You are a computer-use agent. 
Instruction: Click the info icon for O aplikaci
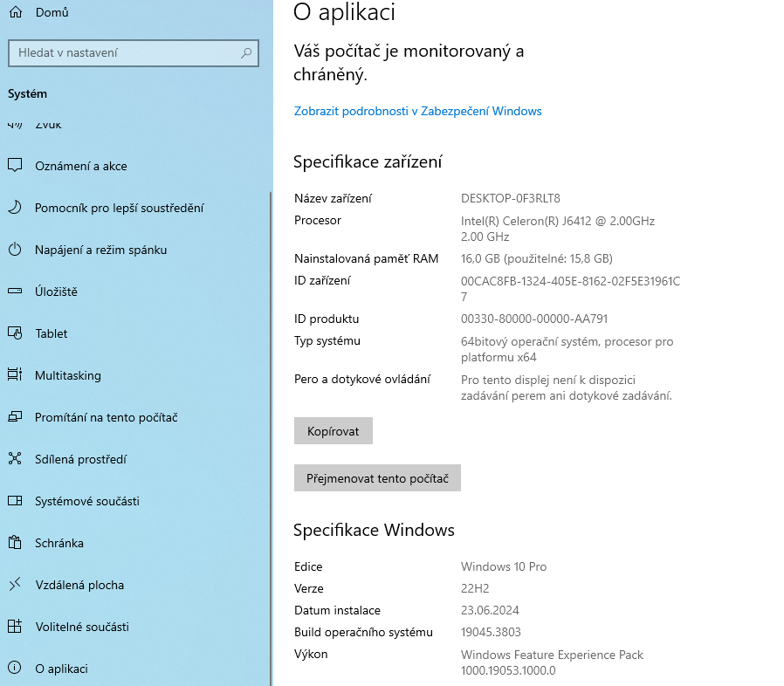coord(15,668)
